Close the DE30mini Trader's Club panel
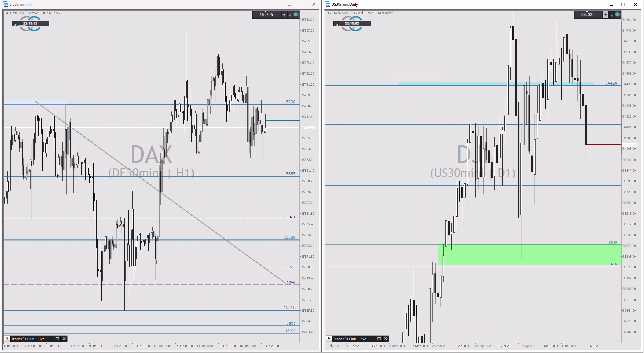The width and height of the screenshot is (644, 353). [64, 339]
